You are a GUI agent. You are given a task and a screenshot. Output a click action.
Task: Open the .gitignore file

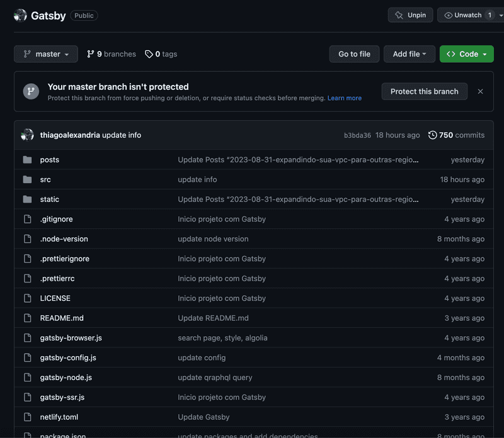(56, 219)
